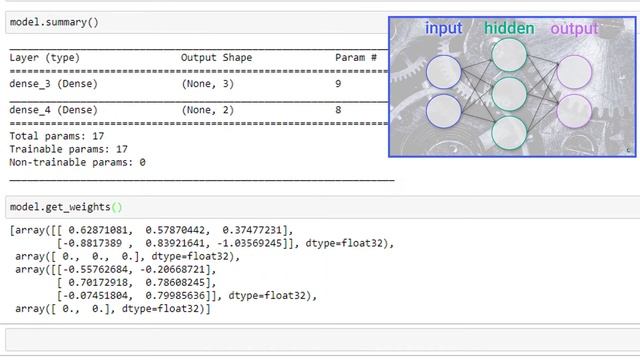
Task: Click 'Non-trainable params: 0' line
Action: tap(78, 162)
